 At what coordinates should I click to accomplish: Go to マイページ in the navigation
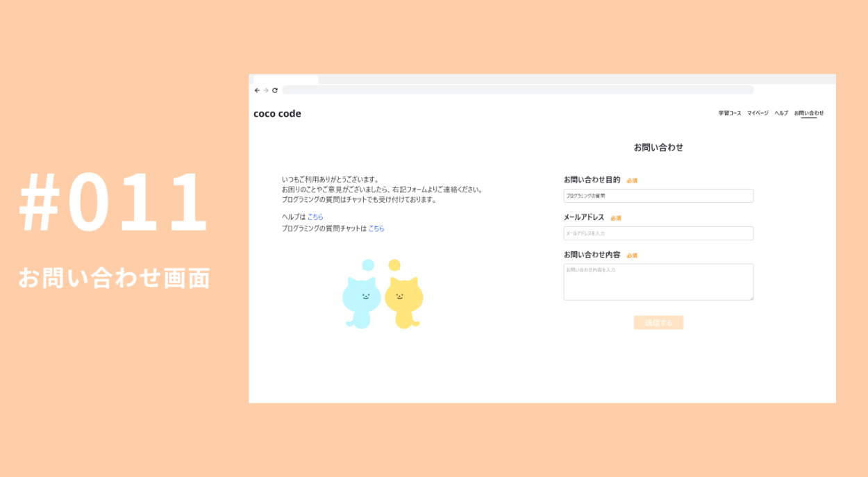(x=758, y=113)
